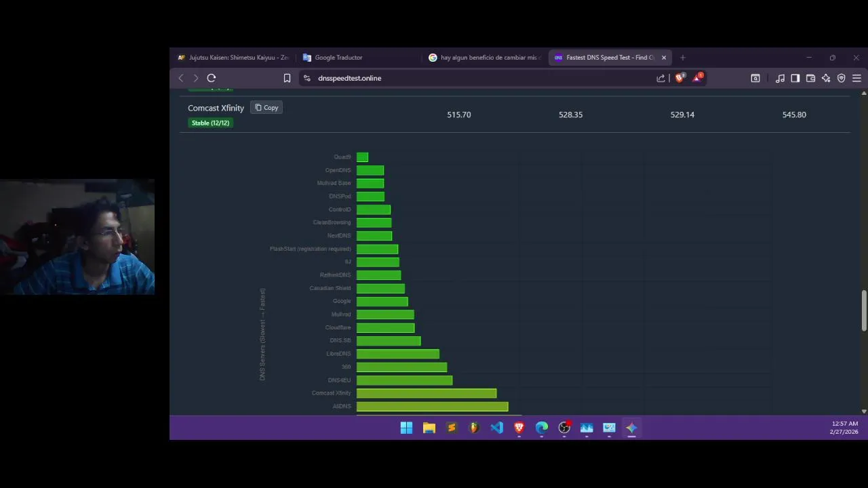Click the OpenDNS chart label
This screenshot has width=868, height=488.
click(x=338, y=170)
